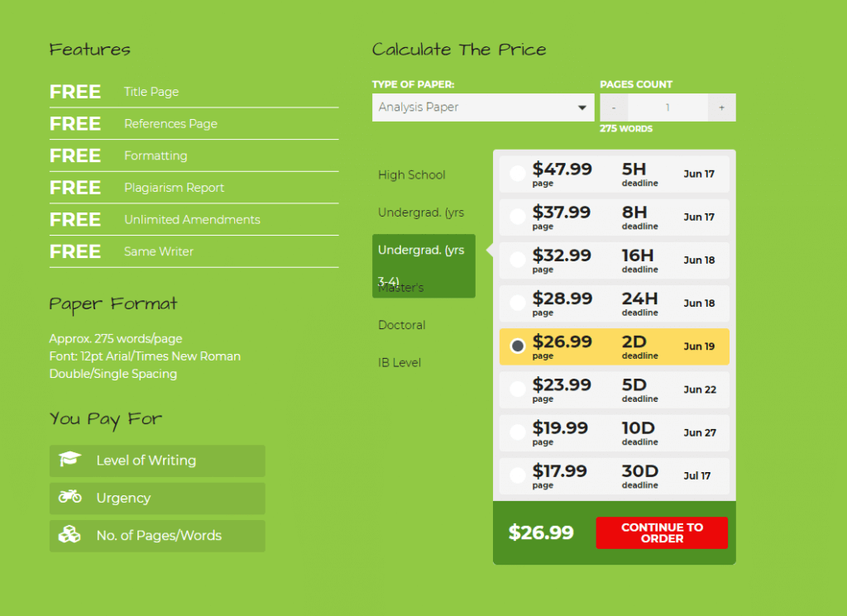
Task: Open the Type of Paper dropdown
Action: click(x=483, y=107)
